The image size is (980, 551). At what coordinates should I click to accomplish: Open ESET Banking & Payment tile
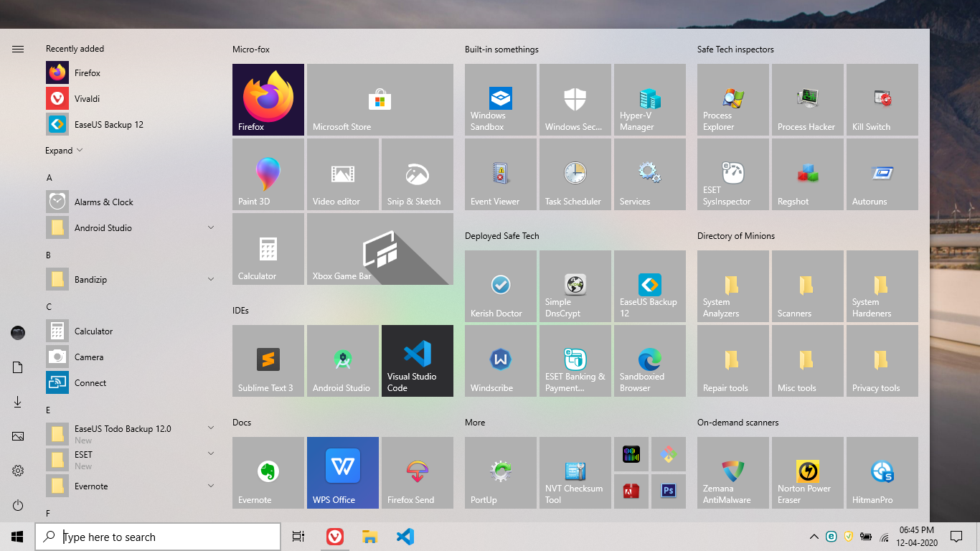coord(575,361)
